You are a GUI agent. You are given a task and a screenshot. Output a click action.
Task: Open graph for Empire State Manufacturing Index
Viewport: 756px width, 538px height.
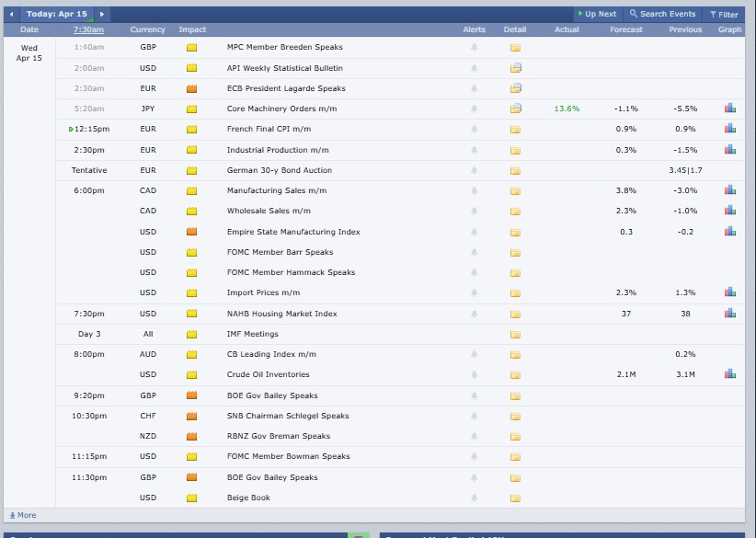pyautogui.click(x=729, y=232)
